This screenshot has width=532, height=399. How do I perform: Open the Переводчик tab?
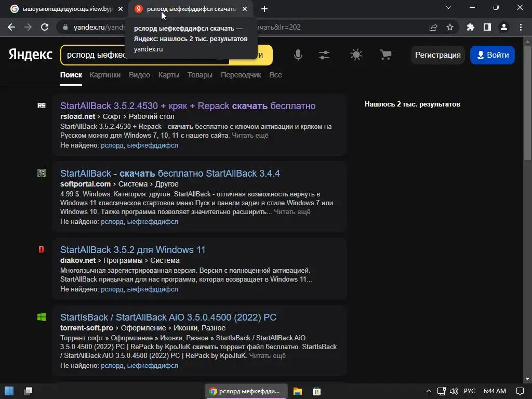tap(241, 75)
